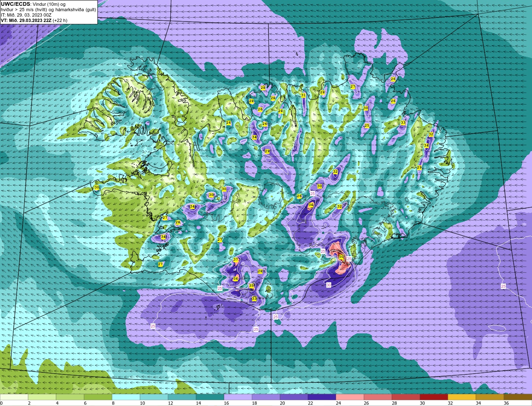Click the legend swatch between 22 and 24
The width and height of the screenshot is (532, 406).
pos(322,397)
